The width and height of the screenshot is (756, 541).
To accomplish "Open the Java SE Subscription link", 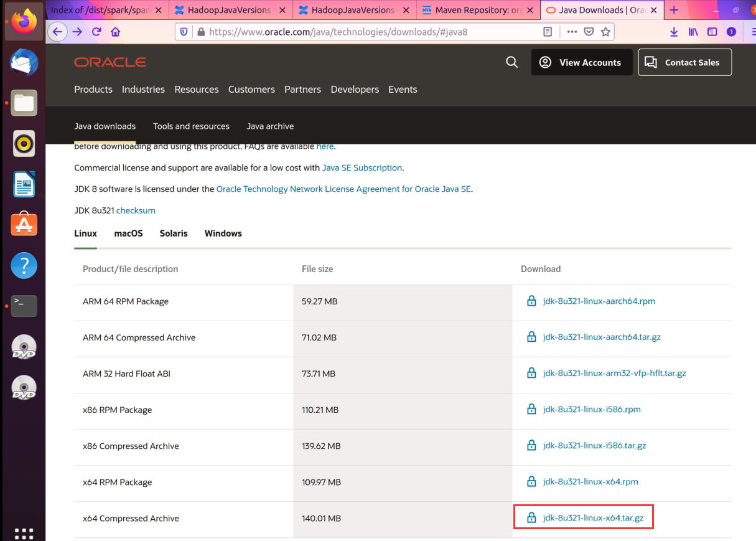I will pos(362,167).
